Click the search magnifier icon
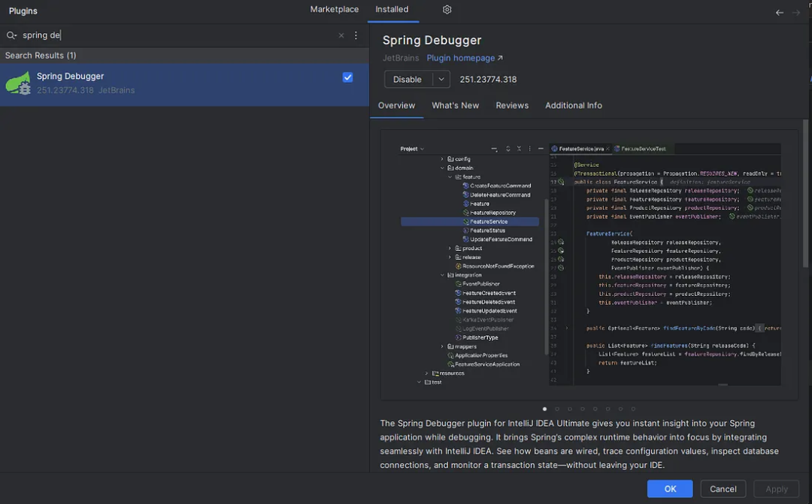 (x=11, y=35)
